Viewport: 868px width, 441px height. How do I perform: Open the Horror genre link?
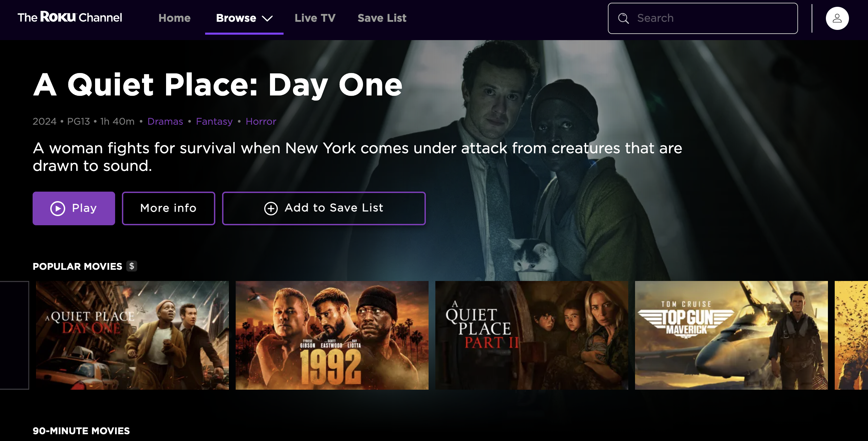click(x=261, y=121)
